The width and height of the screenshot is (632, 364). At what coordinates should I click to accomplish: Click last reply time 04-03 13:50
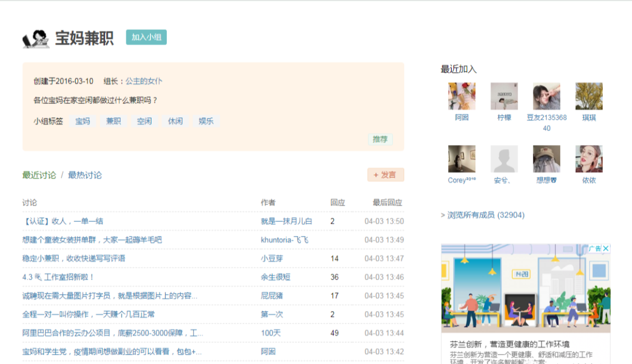(x=384, y=221)
